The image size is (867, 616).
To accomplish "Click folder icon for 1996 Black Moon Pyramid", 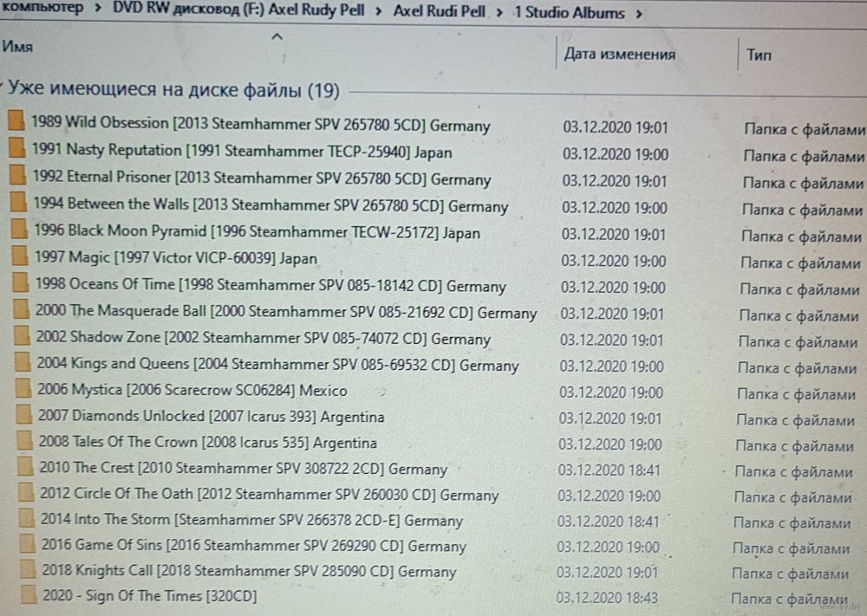I will [19, 228].
